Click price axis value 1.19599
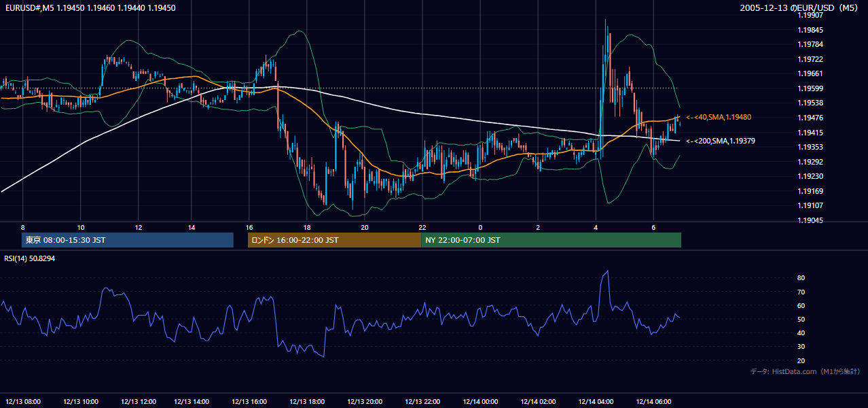868x408 pixels. [x=810, y=89]
